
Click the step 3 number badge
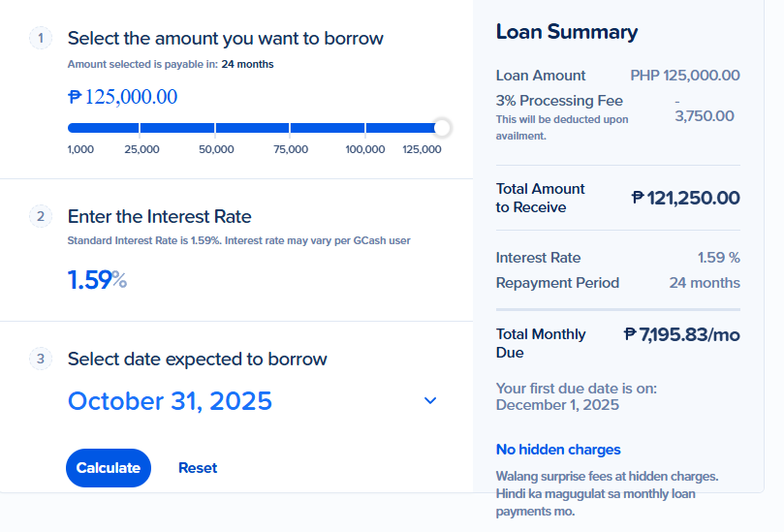tap(41, 359)
